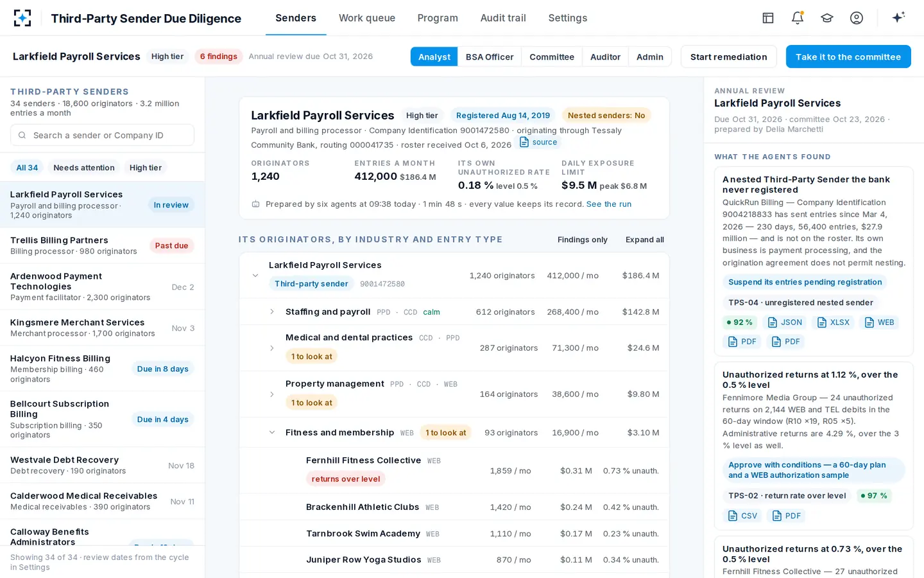Open WEB evidence of nested sender finding
Screen dimensions: 924x578
[879, 322]
